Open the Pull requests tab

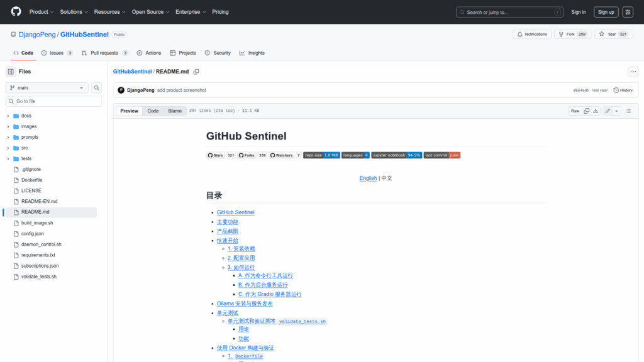(x=104, y=53)
